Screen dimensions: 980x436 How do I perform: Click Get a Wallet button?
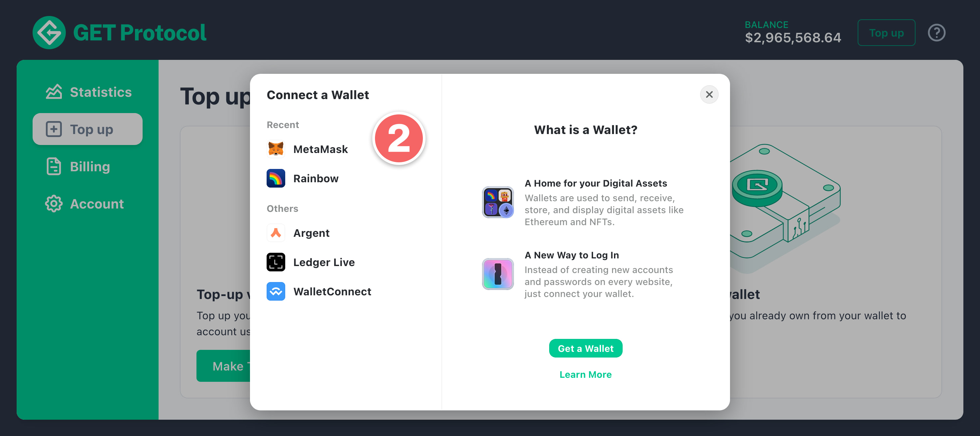(x=586, y=349)
